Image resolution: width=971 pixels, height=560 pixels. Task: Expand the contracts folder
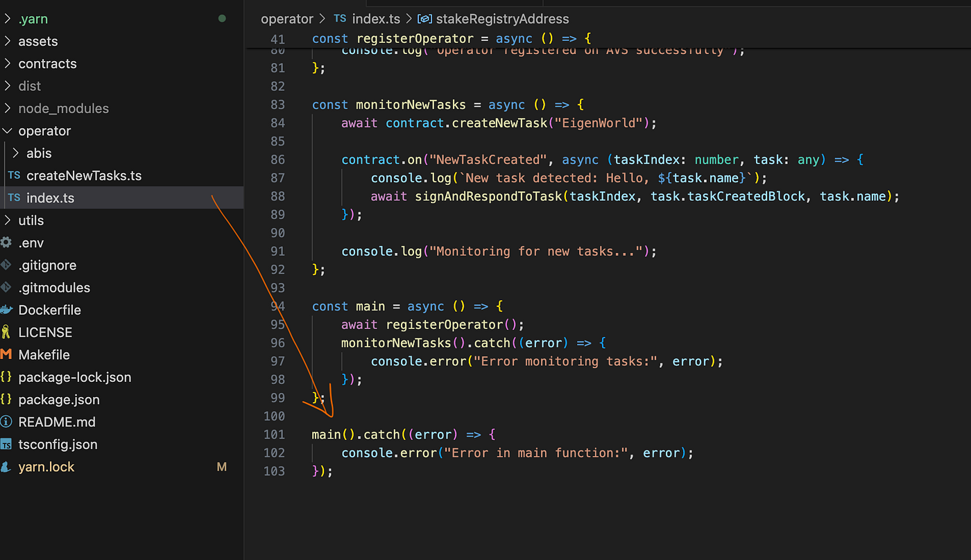point(8,64)
